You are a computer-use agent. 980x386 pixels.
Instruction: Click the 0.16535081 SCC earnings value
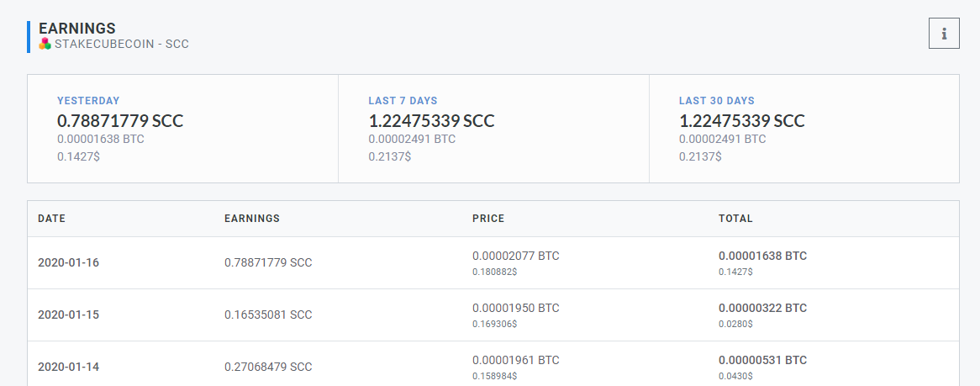click(268, 315)
